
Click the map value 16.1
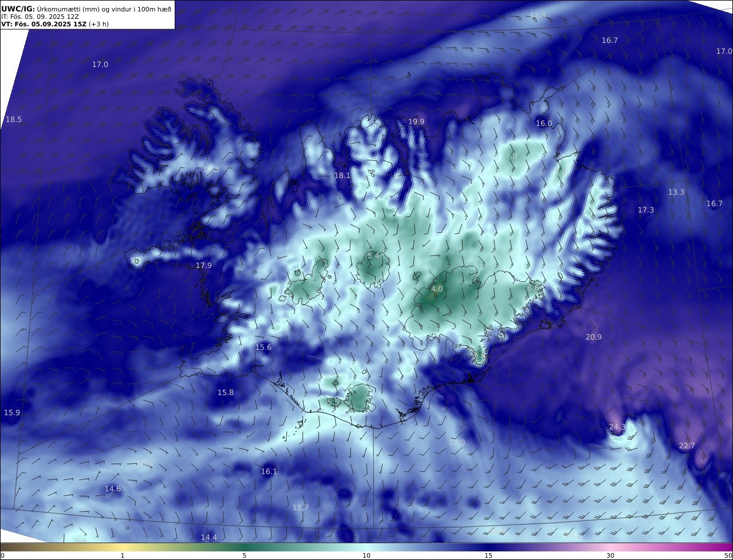(269, 471)
